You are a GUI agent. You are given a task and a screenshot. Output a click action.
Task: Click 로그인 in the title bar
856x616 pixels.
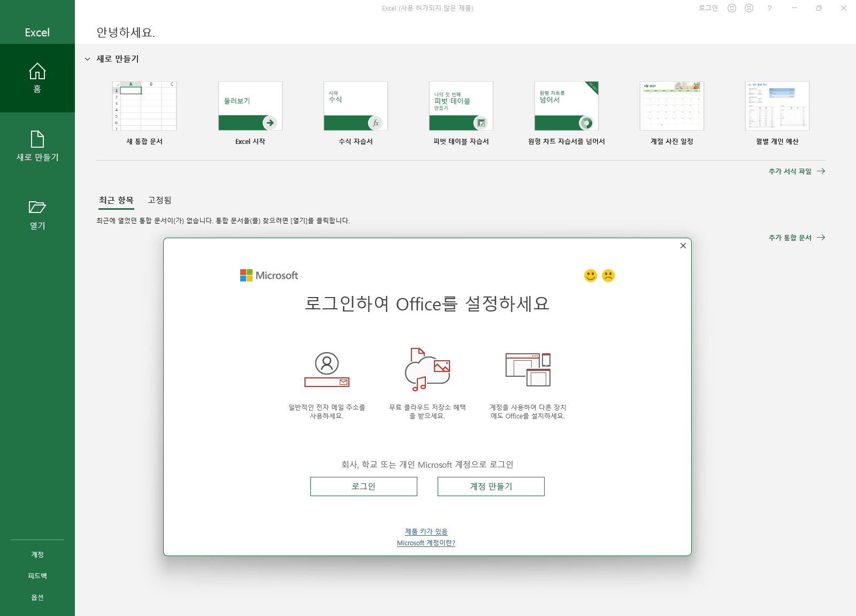(x=708, y=8)
